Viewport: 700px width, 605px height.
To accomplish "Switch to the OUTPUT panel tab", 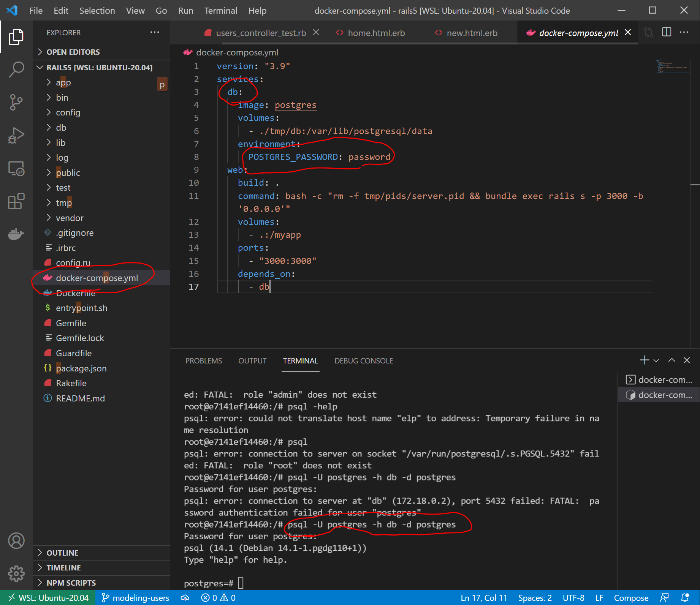I will point(253,361).
